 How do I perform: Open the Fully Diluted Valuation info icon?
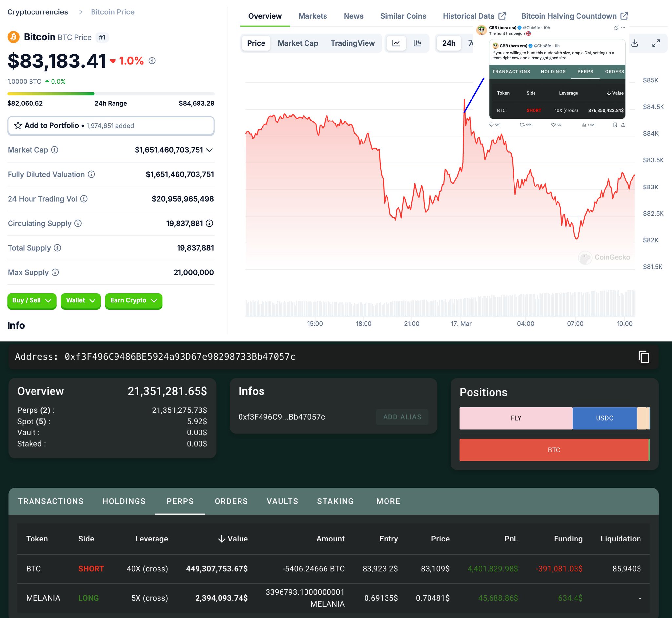91,174
